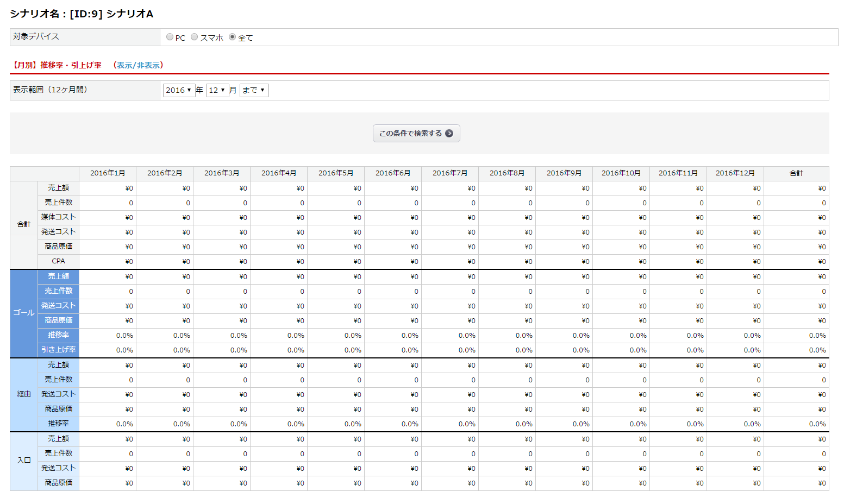The width and height of the screenshot is (844, 504).
Task: Click the 合計 column header
Action: 796,173
